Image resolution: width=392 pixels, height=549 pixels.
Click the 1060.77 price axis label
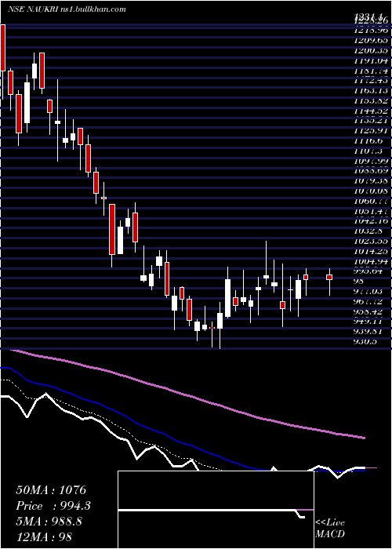(x=370, y=202)
